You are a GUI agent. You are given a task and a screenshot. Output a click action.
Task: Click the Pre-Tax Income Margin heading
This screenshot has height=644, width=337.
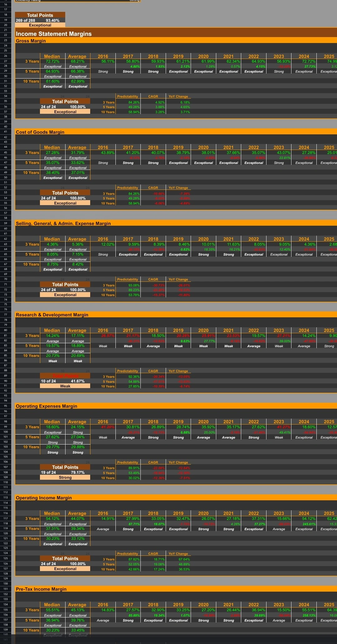click(x=41, y=589)
